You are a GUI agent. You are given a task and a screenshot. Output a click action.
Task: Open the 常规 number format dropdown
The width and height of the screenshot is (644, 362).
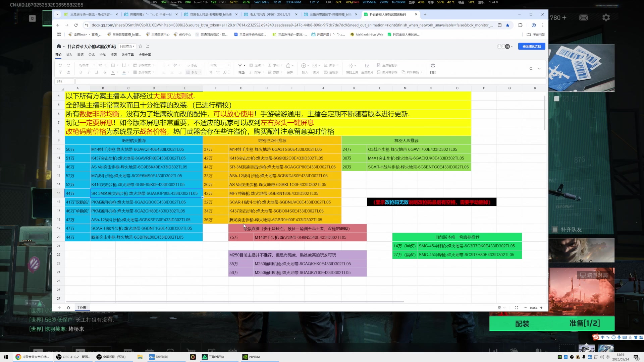coord(220,65)
